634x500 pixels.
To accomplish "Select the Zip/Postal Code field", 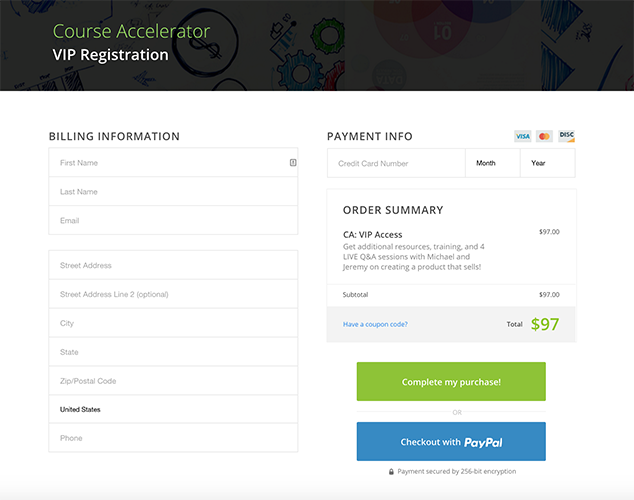I will [x=173, y=381].
